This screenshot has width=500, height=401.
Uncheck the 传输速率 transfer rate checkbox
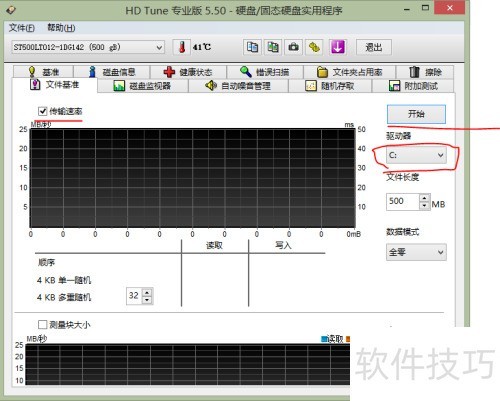(42, 111)
